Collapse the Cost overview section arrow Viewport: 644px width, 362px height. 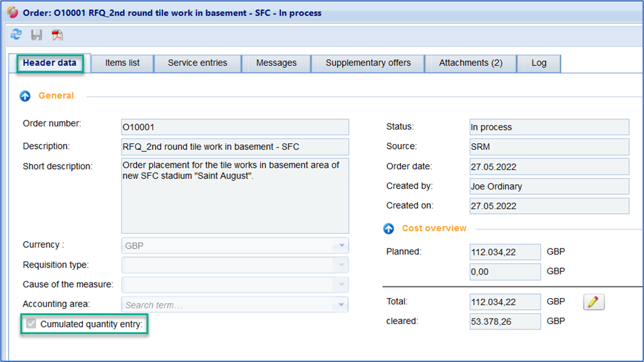click(388, 229)
